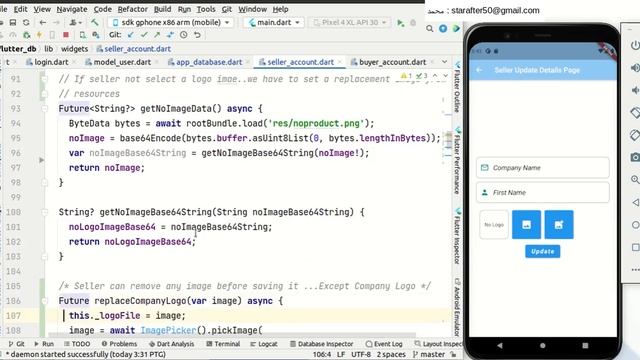Image resolution: width=640 pixels, height=360 pixels.
Task: Tap Android recents square on phone
Action: [x=585, y=345]
